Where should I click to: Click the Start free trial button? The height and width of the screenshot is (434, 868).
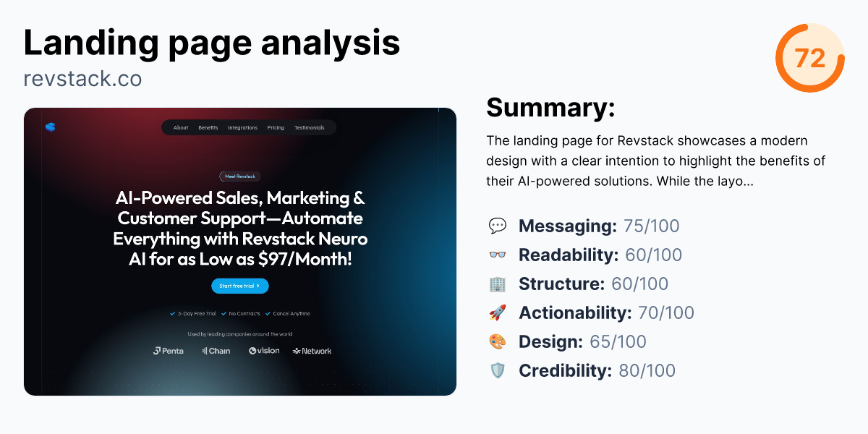pos(239,286)
